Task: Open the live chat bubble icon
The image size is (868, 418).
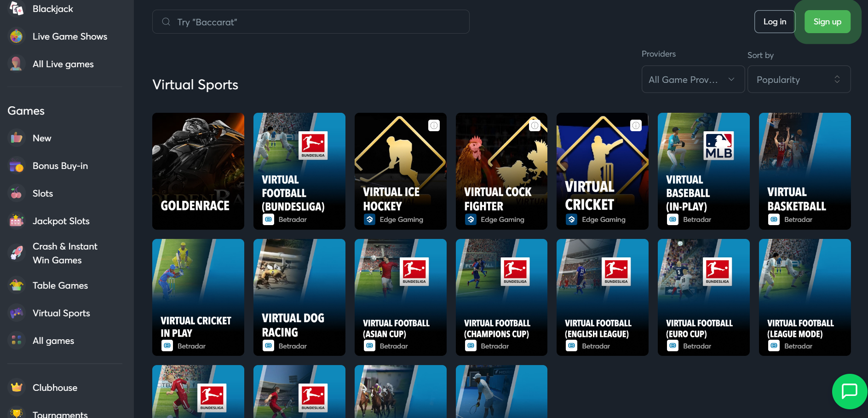Action: [850, 391]
